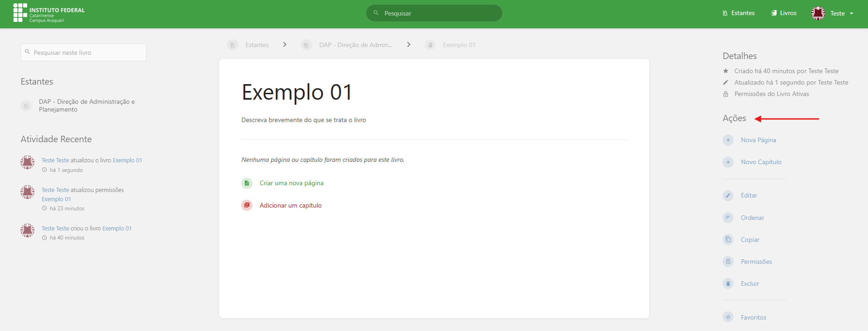Click the Editar pencil icon
The height and width of the screenshot is (331, 868).
[728, 195]
